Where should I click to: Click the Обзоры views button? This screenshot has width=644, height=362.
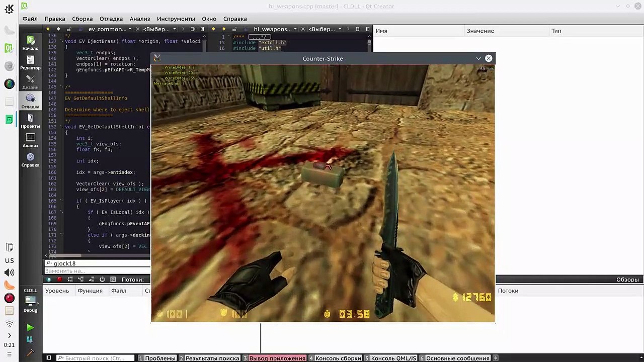pyautogui.click(x=627, y=280)
